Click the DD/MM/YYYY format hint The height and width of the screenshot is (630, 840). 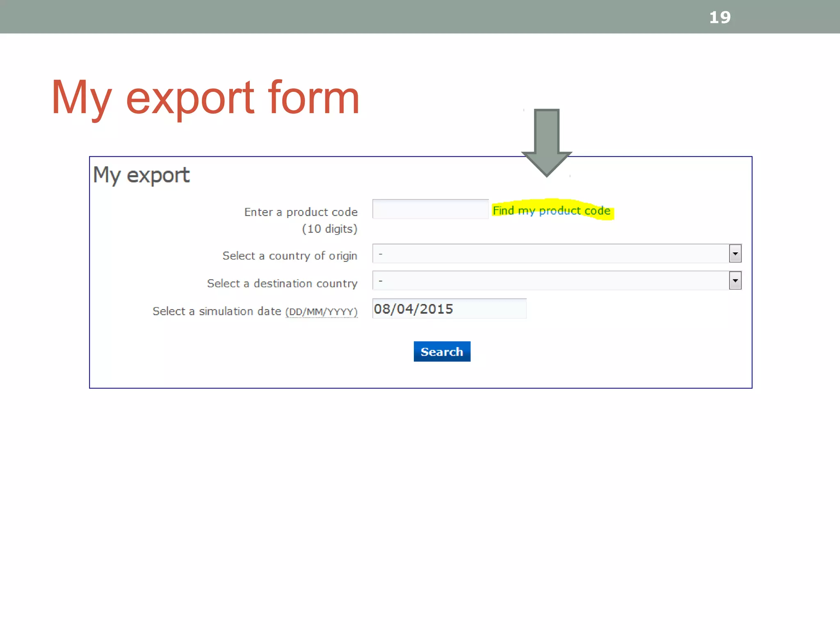click(x=321, y=312)
